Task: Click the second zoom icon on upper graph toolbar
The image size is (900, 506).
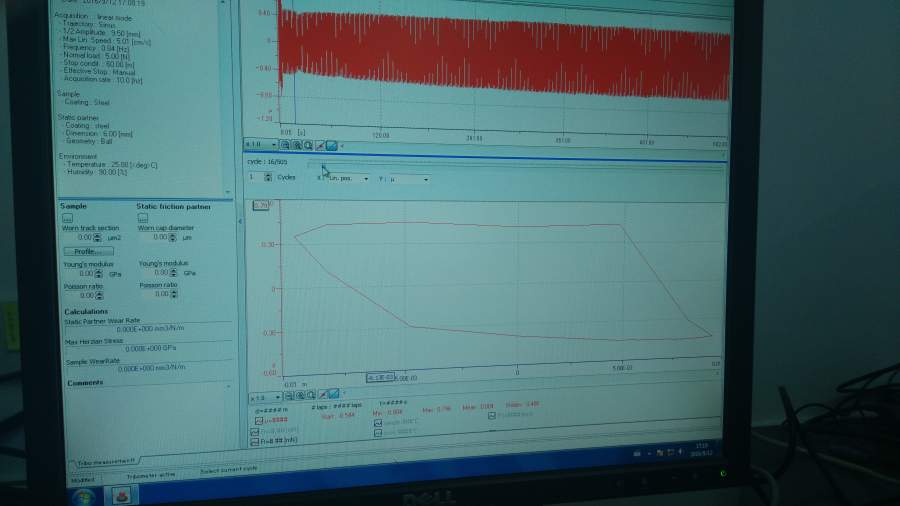Action: pos(297,145)
